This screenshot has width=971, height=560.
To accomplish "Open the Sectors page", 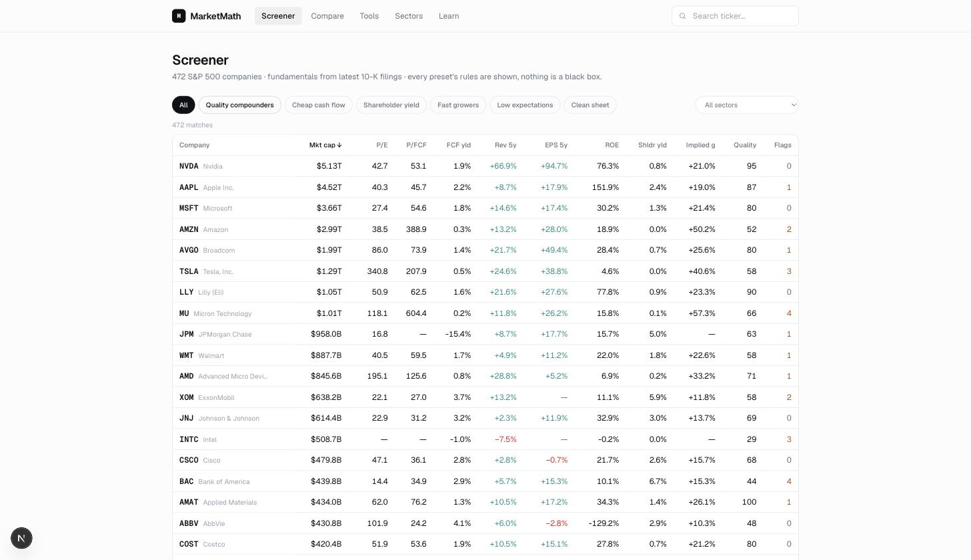I will [x=409, y=16].
